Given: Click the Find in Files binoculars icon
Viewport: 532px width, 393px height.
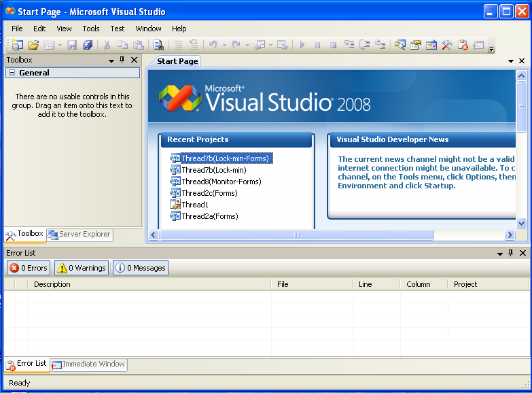Looking at the screenshot, I should pos(158,45).
